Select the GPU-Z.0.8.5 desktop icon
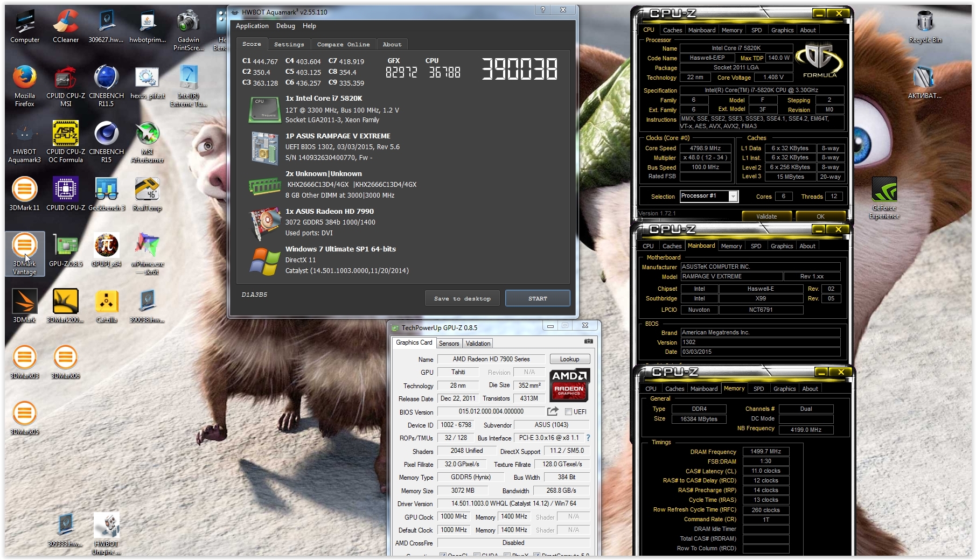Screen dimensions: 976x560 (x=66, y=250)
